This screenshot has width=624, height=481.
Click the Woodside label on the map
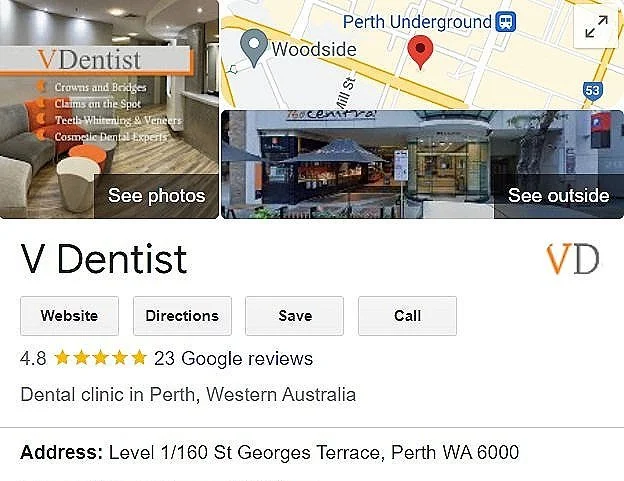tap(314, 50)
